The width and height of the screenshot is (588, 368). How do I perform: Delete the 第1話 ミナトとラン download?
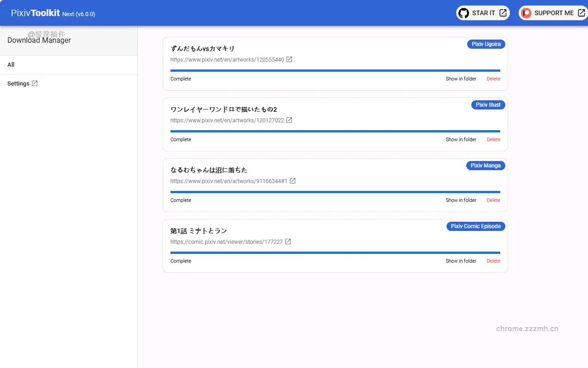(x=493, y=261)
